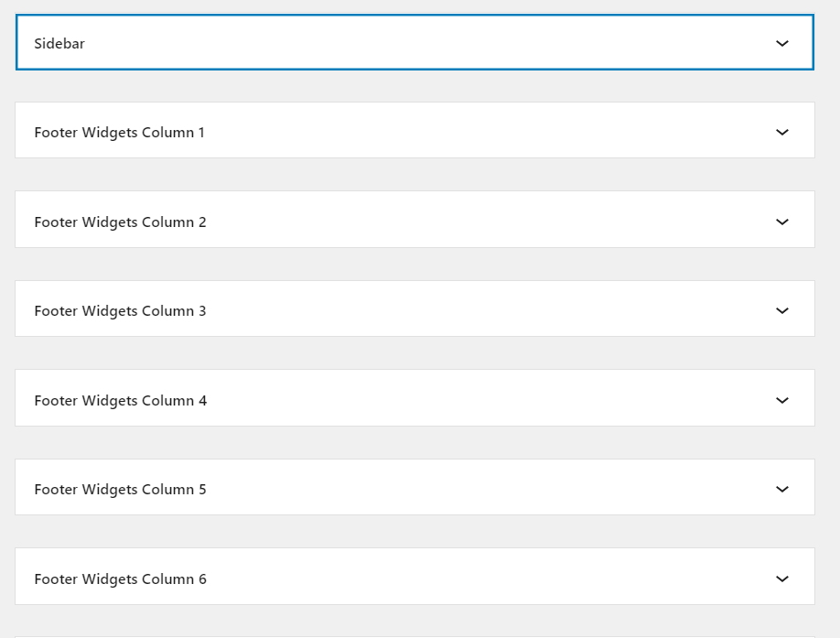Click the Footer Widgets Column 4 heading text
840x638 pixels.
(x=121, y=400)
